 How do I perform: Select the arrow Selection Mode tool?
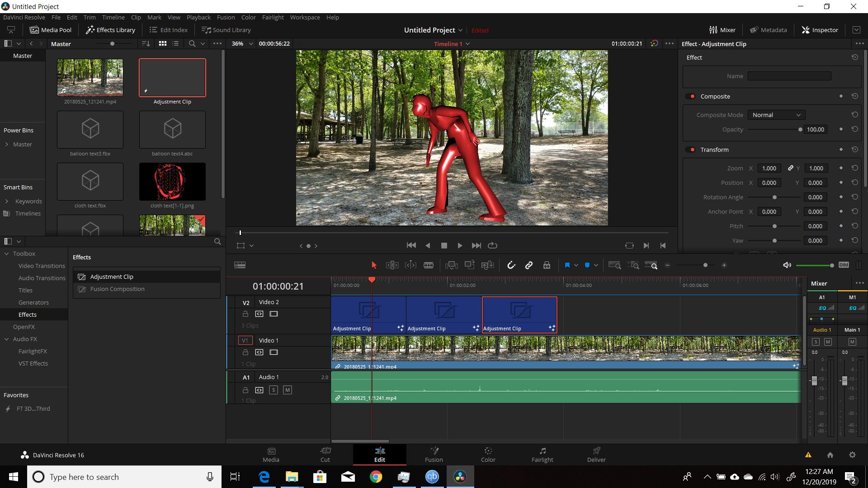click(373, 265)
